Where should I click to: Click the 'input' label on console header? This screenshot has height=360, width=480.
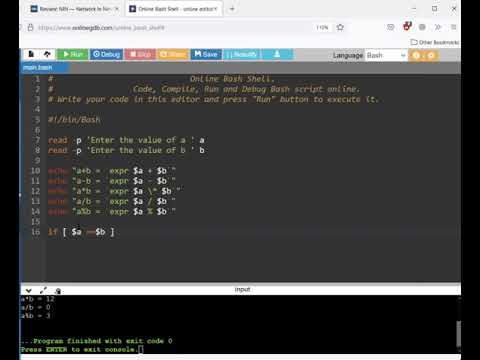[x=242, y=289]
